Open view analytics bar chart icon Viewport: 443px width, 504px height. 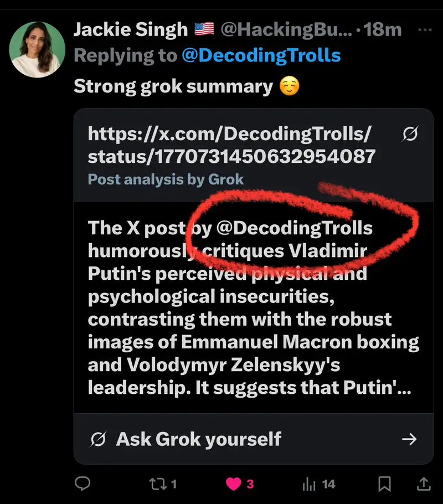(x=309, y=484)
